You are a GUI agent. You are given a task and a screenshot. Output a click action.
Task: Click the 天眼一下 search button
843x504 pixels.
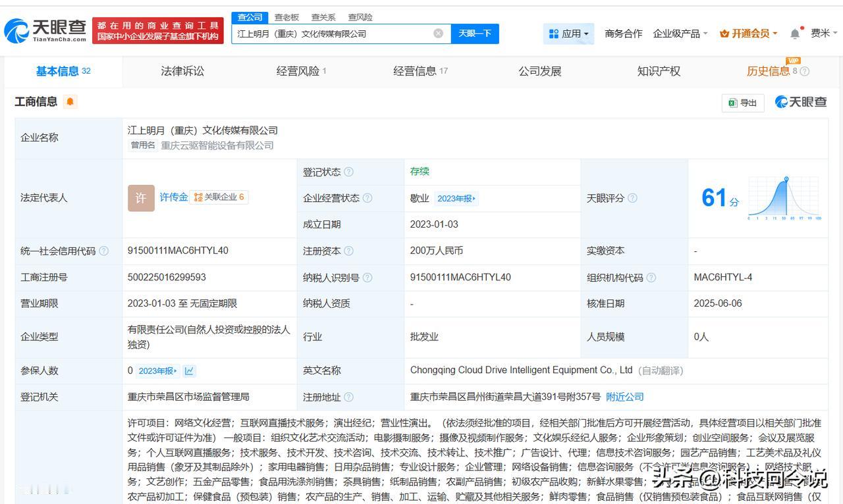pos(475,34)
